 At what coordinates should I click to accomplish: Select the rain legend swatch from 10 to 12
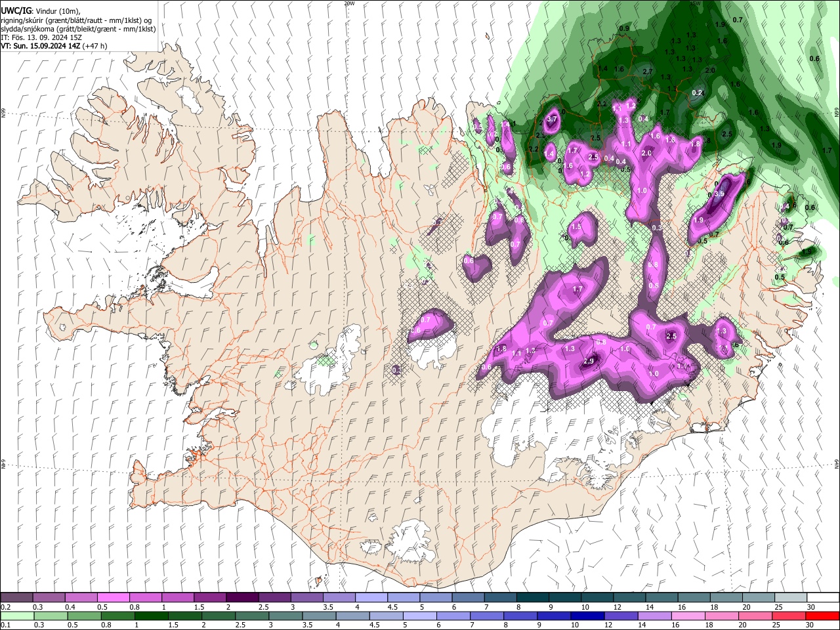coord(588,616)
